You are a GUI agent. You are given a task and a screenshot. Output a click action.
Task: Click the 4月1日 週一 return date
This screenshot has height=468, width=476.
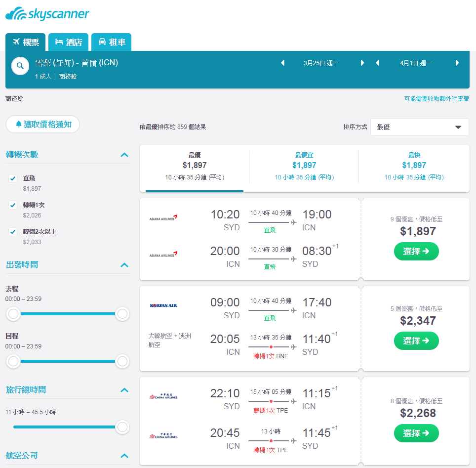tap(416, 63)
